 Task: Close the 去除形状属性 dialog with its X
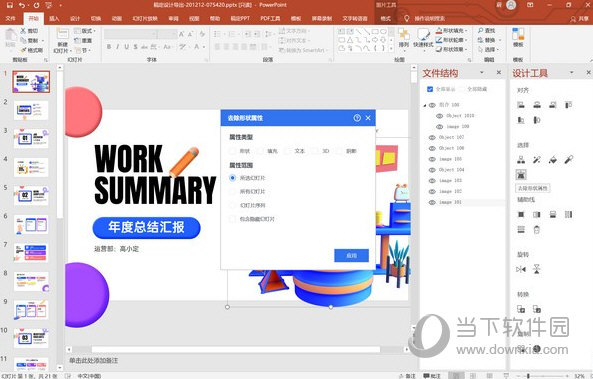(368, 118)
